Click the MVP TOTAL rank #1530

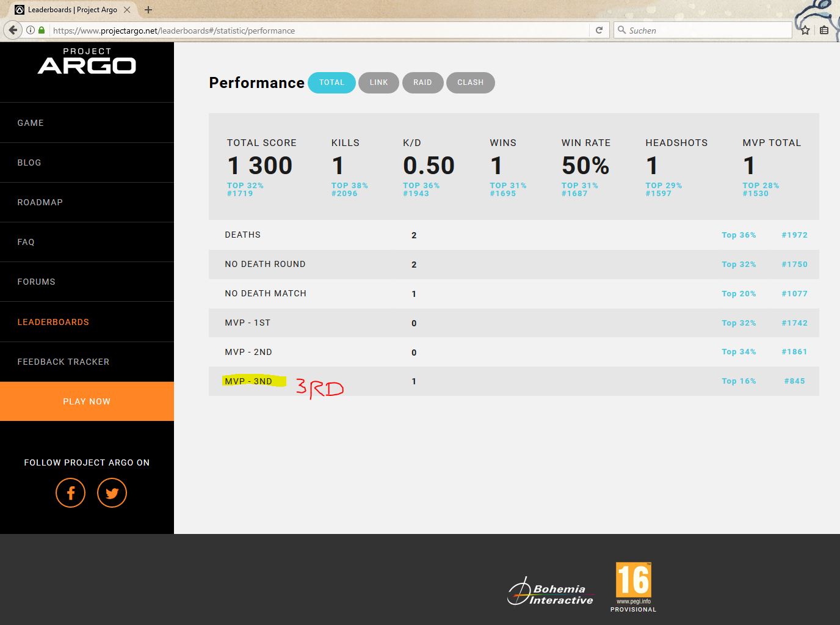point(756,194)
